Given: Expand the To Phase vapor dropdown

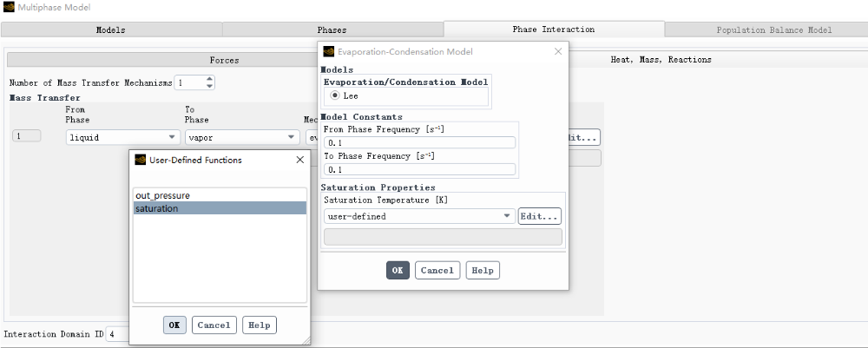Looking at the screenshot, I should pos(241,137).
